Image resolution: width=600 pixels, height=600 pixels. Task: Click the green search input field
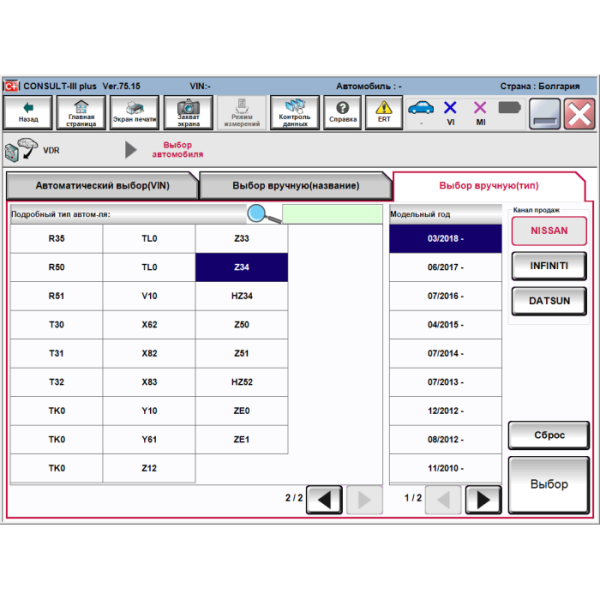pyautogui.click(x=332, y=214)
